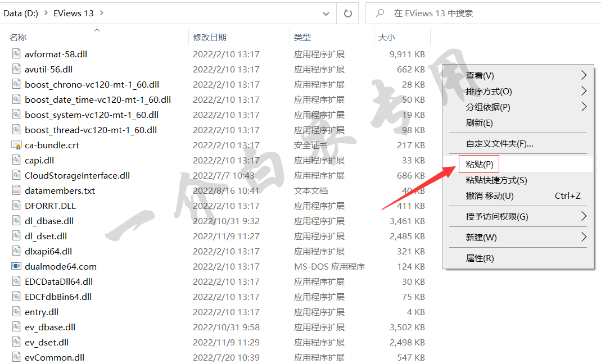Select the ca-bundle.crt certificate icon

coord(16,145)
